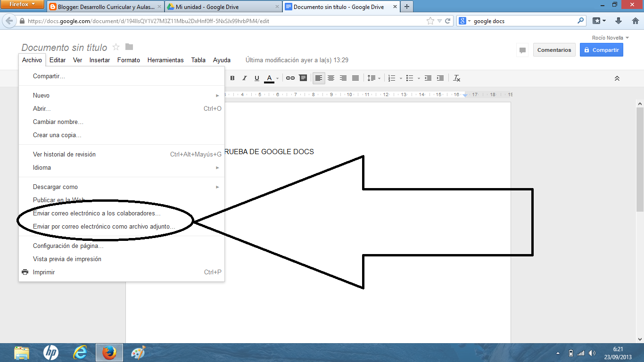
Task: Star the document
Action: coord(116,47)
